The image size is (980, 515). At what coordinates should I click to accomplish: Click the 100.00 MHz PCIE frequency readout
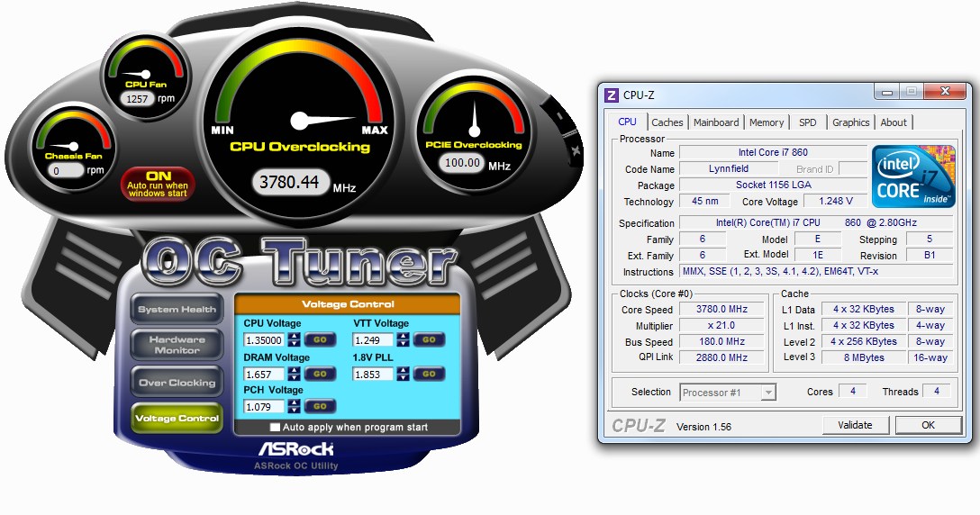[462, 163]
